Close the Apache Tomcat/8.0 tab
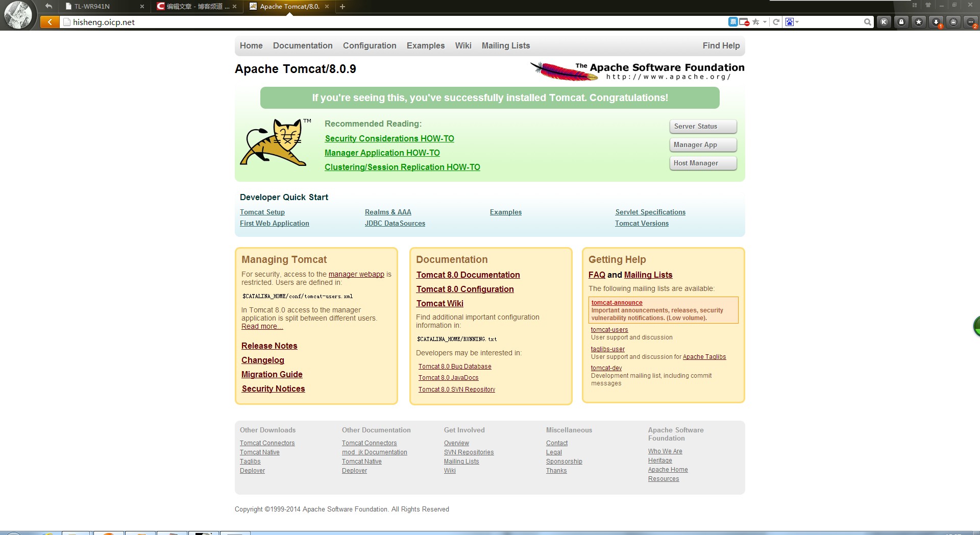Image resolution: width=980 pixels, height=535 pixels. 327,7
